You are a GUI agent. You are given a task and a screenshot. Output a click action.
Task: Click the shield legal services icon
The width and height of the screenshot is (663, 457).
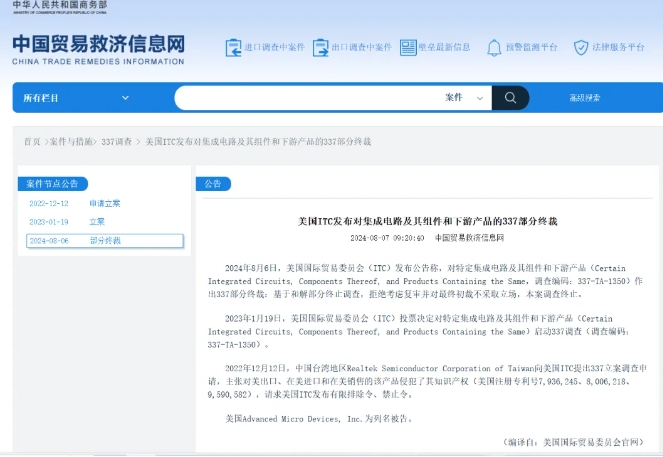pyautogui.click(x=581, y=47)
